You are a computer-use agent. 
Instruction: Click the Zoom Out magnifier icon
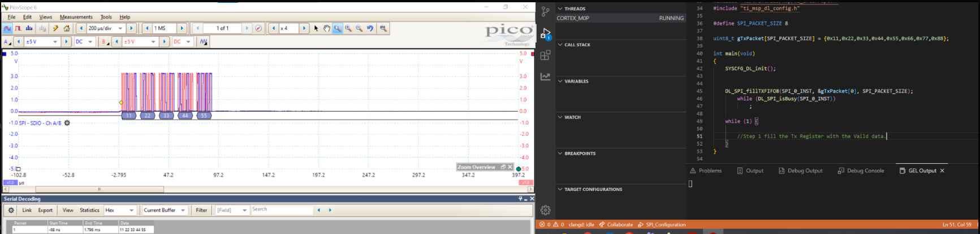click(359, 28)
